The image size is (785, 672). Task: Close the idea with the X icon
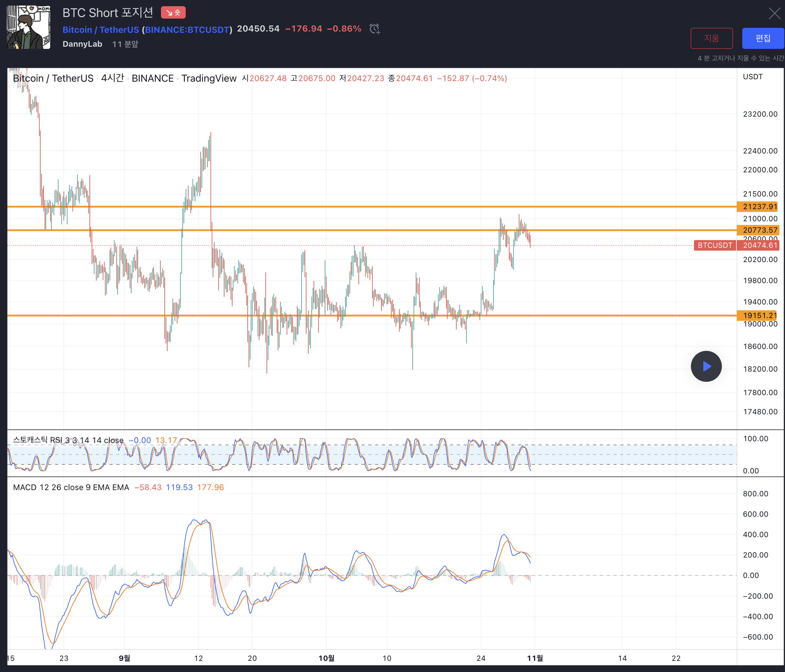click(774, 13)
